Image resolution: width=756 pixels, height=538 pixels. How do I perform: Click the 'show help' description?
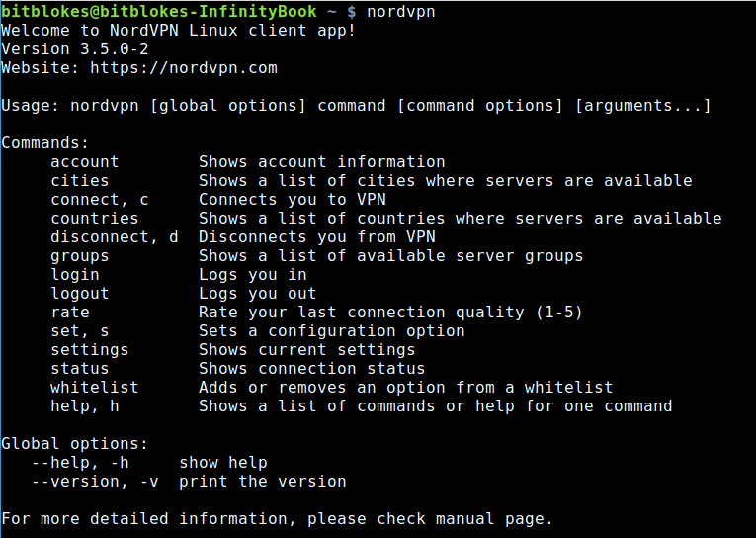(x=223, y=463)
